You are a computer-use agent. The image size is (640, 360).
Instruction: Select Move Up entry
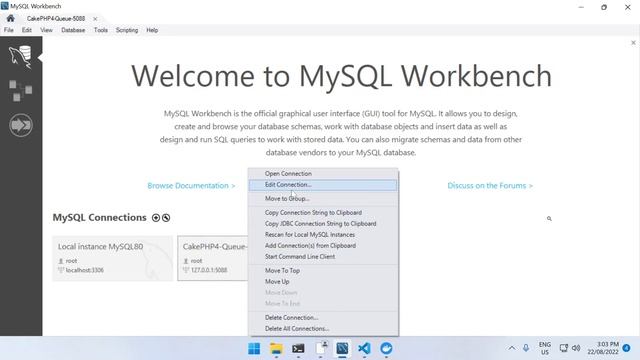[323, 282]
